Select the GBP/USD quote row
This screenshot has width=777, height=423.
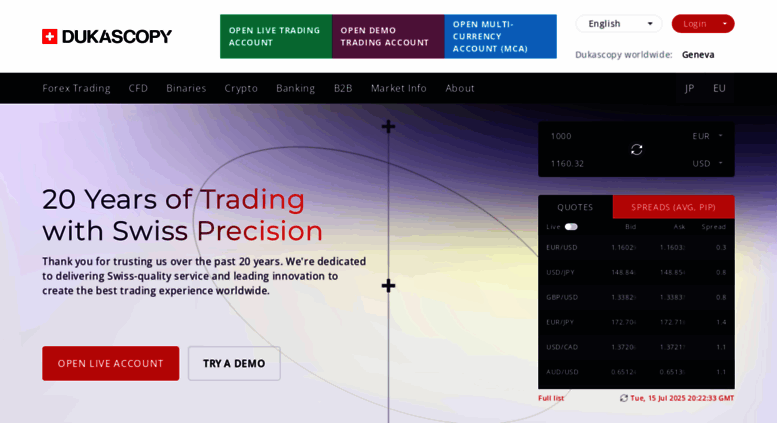pyautogui.click(x=636, y=297)
